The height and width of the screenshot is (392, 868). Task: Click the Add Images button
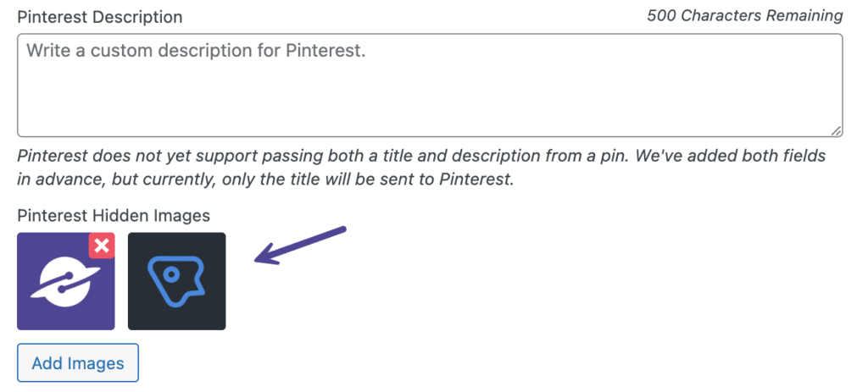coord(78,363)
